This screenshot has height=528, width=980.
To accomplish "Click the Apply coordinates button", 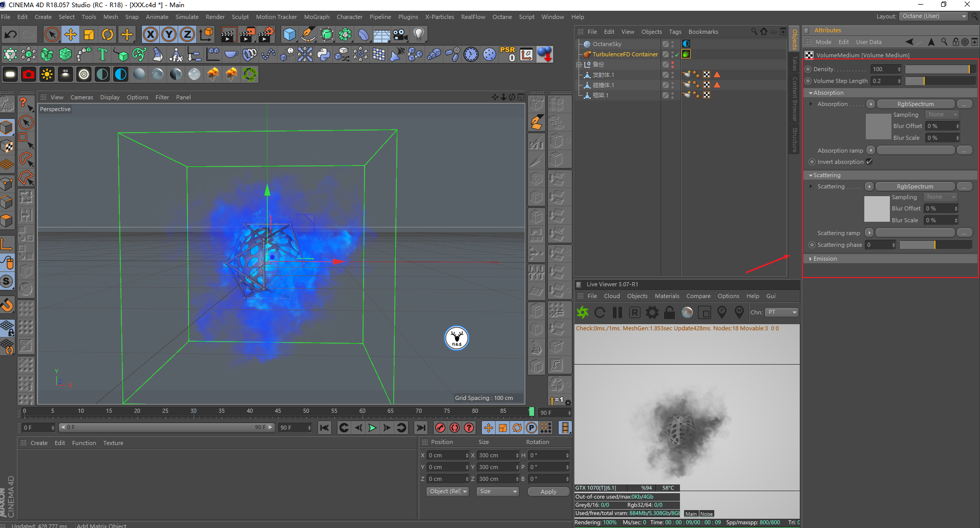I will 548,492.
